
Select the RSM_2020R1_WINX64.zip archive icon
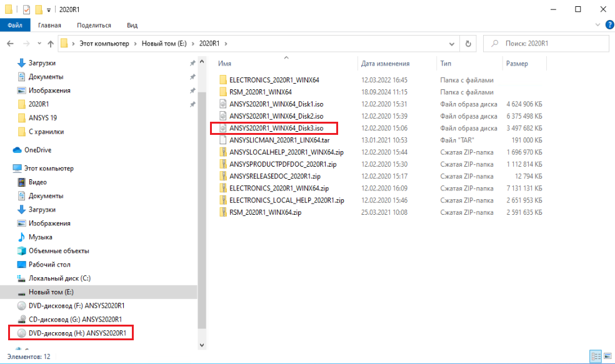point(222,212)
